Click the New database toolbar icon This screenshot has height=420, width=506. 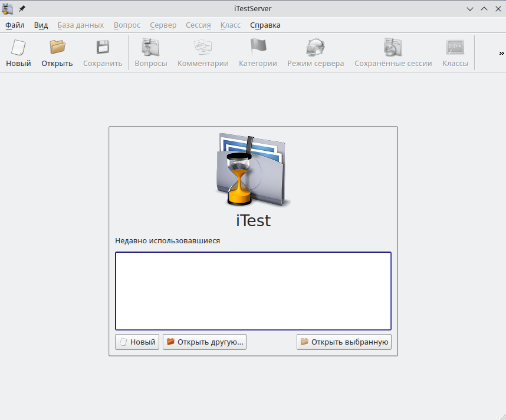pos(18,48)
